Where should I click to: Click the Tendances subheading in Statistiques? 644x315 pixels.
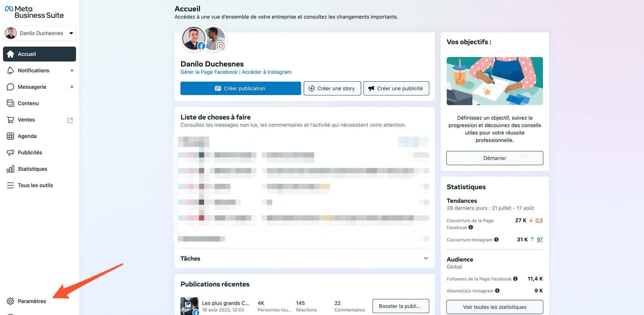(x=462, y=201)
